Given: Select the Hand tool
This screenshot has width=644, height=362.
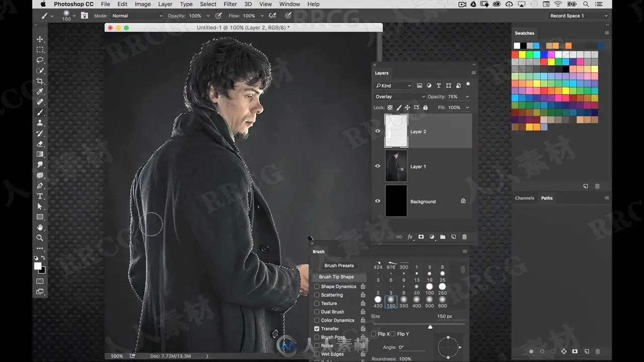Looking at the screenshot, I should tap(40, 228).
